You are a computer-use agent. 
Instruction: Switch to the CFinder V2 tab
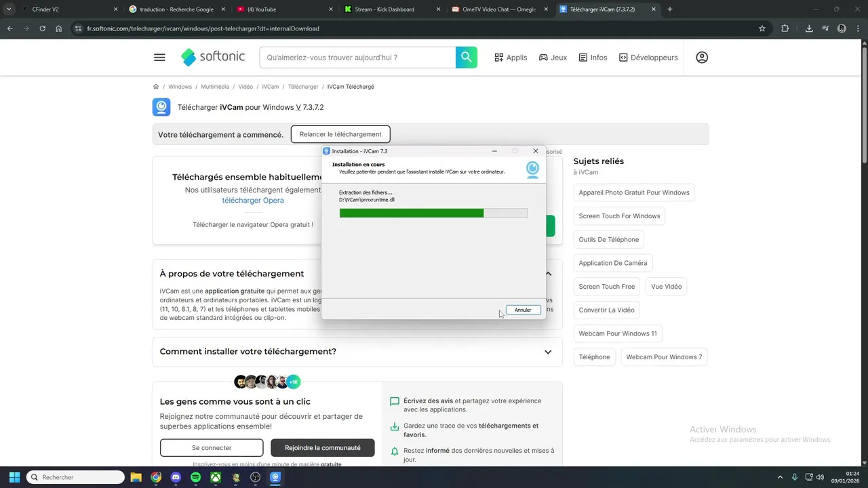(x=68, y=9)
